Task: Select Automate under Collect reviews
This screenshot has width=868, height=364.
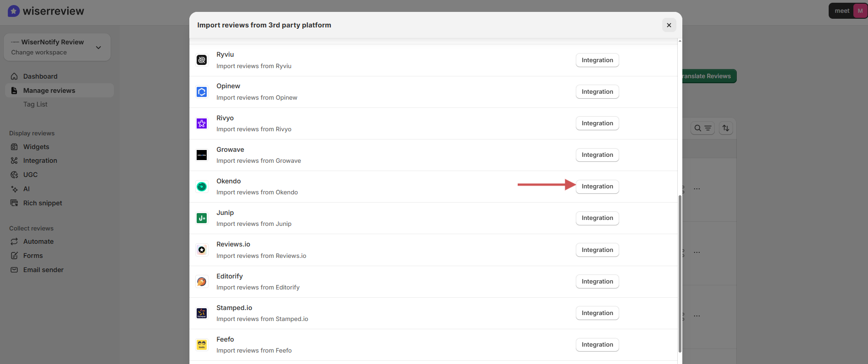Action: click(38, 241)
